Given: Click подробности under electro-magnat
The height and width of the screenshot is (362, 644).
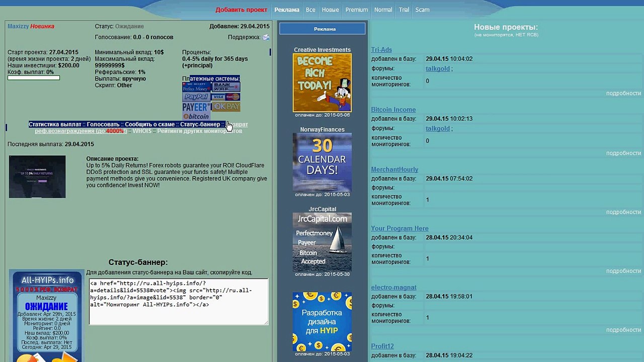Looking at the screenshot, I should click(623, 330).
